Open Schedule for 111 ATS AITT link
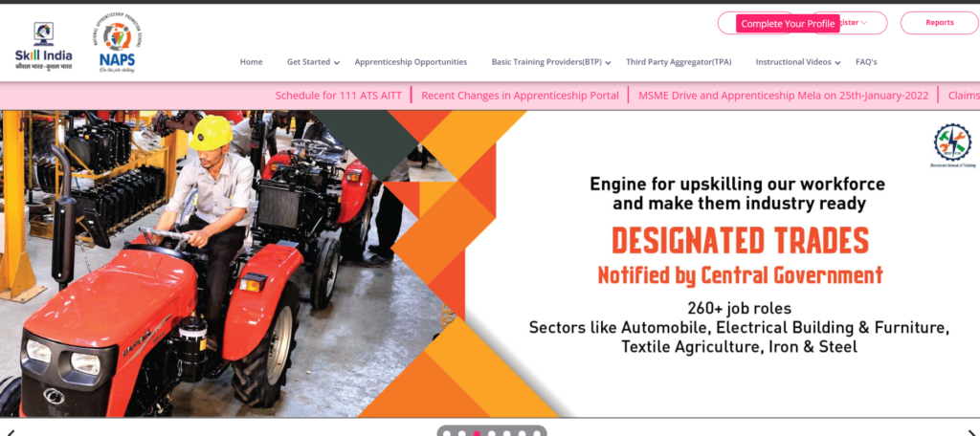980x436 pixels. pyautogui.click(x=339, y=96)
